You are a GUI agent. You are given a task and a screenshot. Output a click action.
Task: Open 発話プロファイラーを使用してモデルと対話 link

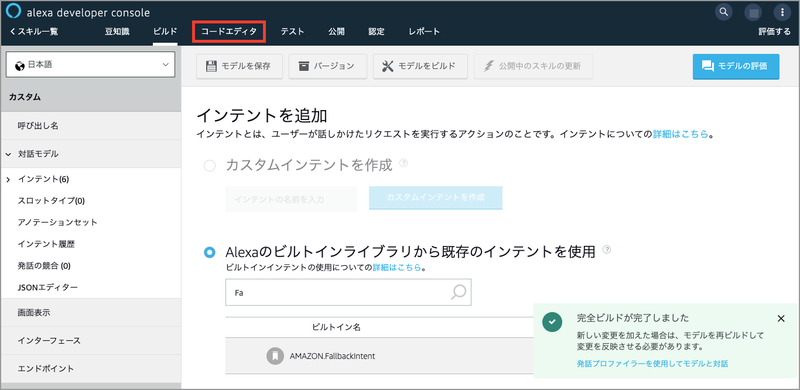click(x=653, y=364)
